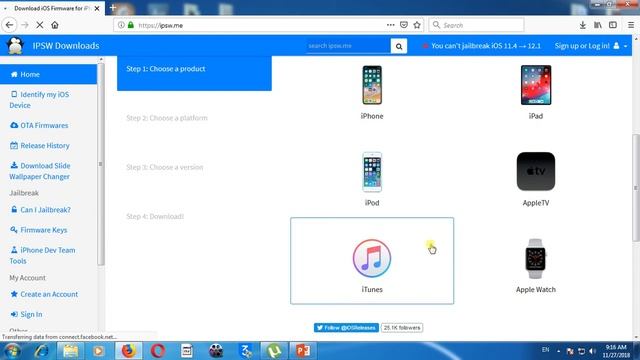Save page to Pocket icon
Image resolution: width=640 pixels, height=360 pixels.
(404, 25)
